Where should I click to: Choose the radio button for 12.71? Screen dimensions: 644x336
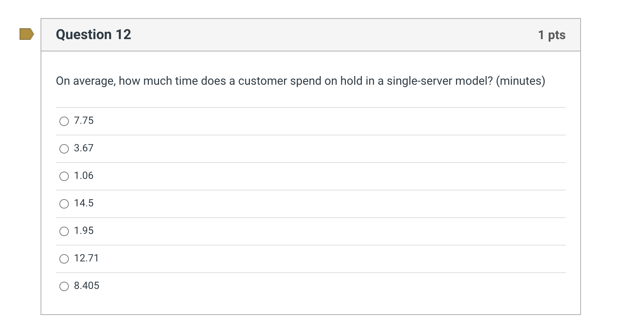(x=64, y=259)
